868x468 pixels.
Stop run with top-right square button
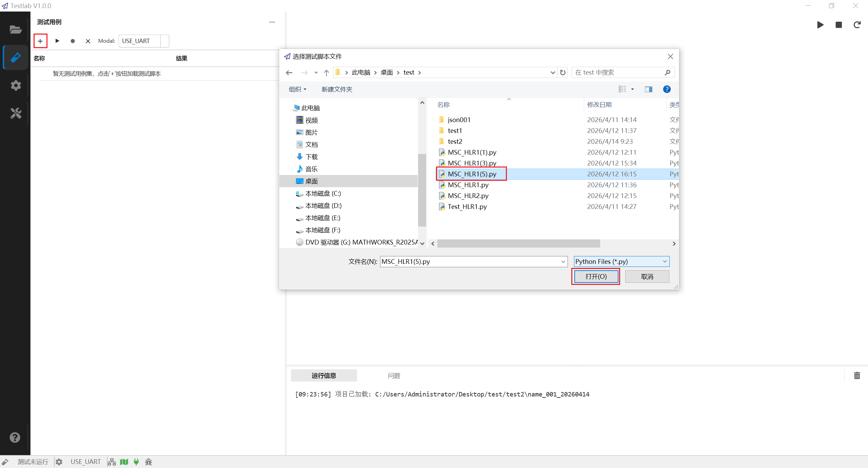tap(839, 25)
